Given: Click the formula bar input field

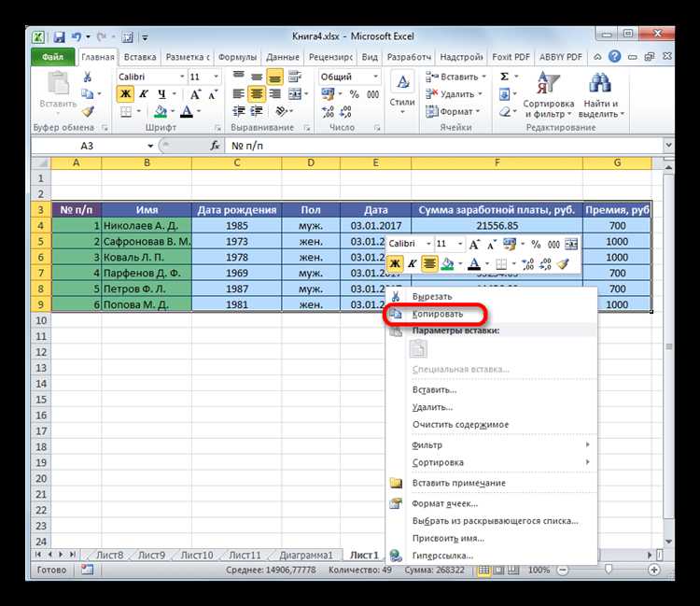Looking at the screenshot, I should pos(444,146).
